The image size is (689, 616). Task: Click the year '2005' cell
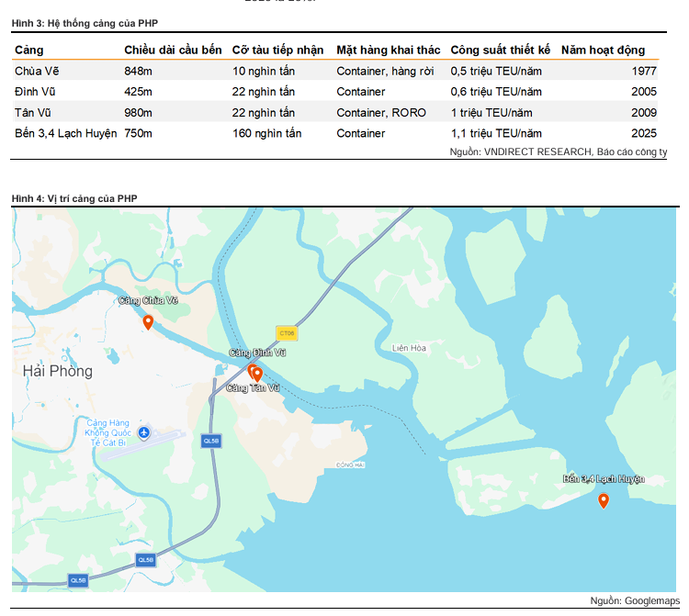click(644, 92)
